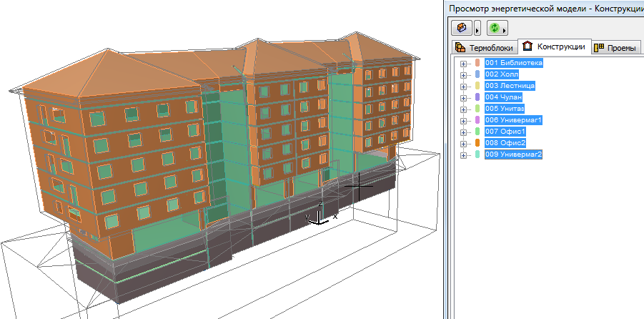The width and height of the screenshot is (644, 319).
Task: Open the dropdown arrow beside 3D view button
Action: pyautogui.click(x=477, y=29)
